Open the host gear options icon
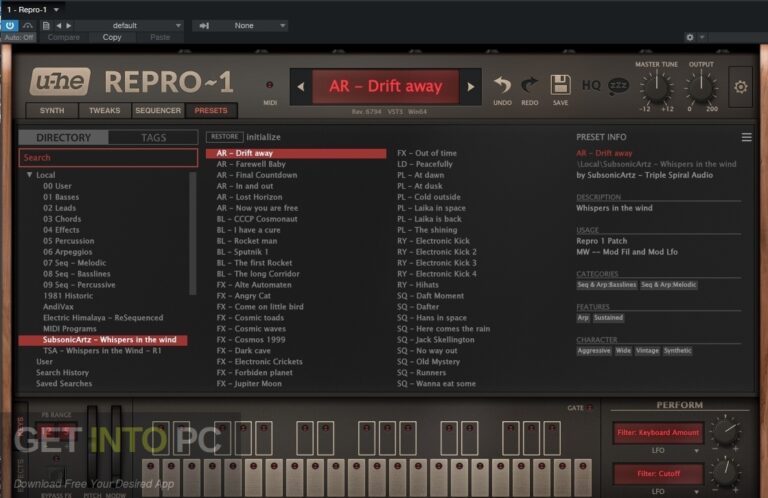Screen dimensions: 768x498 [x=690, y=37]
